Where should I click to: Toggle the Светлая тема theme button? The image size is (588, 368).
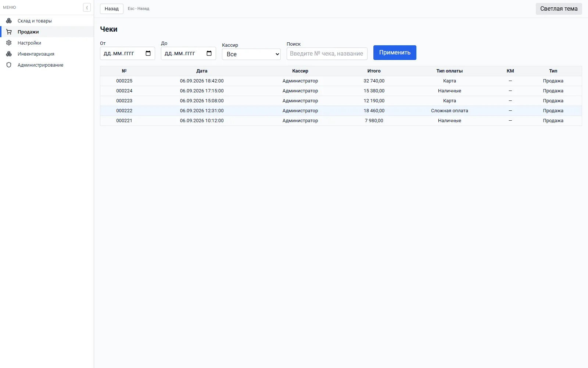[559, 9]
